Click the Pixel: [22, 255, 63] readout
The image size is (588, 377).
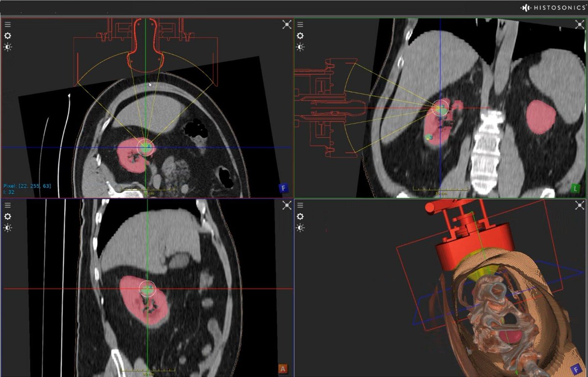(x=27, y=186)
